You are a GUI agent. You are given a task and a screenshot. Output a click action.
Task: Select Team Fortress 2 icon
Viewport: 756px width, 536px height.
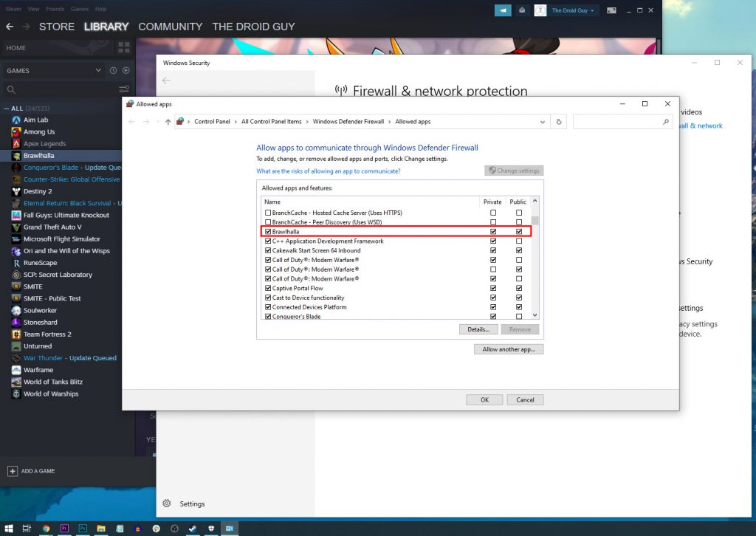pos(16,334)
